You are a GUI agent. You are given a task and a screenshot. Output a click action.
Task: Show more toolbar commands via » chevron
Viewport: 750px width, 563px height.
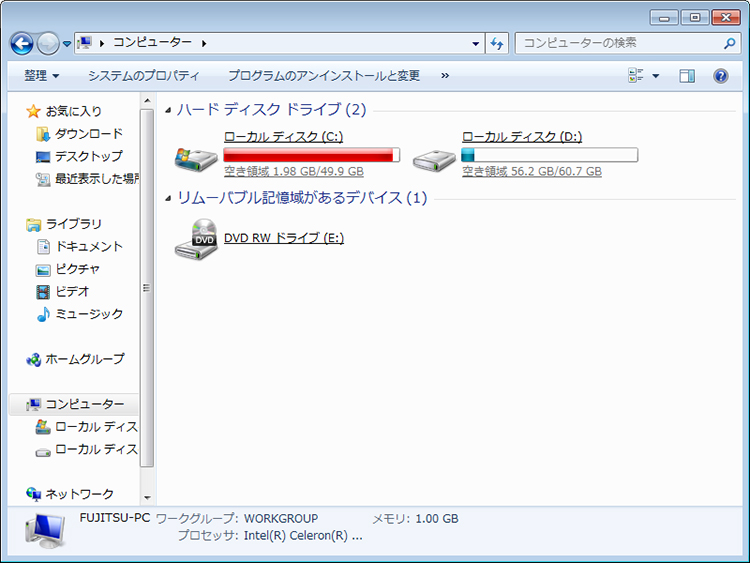tap(445, 76)
